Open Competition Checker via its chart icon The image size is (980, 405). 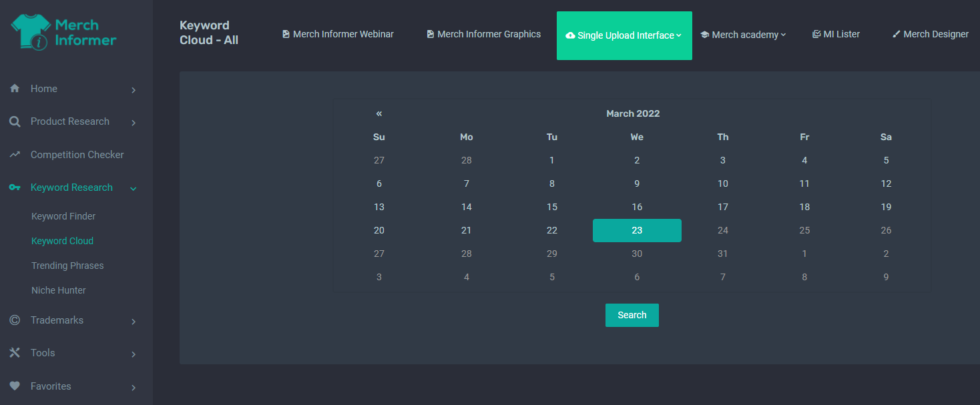click(14, 154)
